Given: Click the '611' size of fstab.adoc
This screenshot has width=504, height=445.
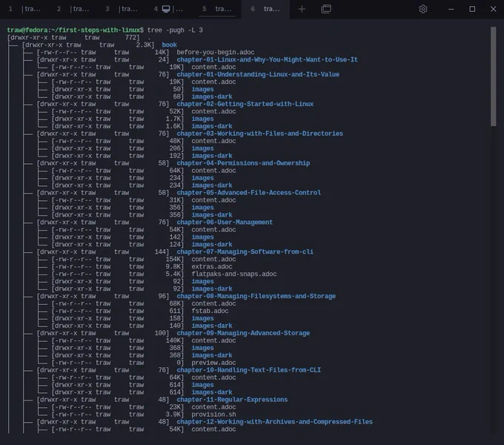Looking at the screenshot, I should 175,311.
